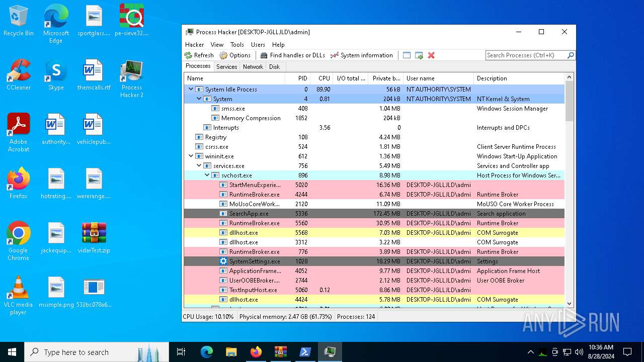
Task: Click the Physical memory status entry
Action: (x=285, y=317)
